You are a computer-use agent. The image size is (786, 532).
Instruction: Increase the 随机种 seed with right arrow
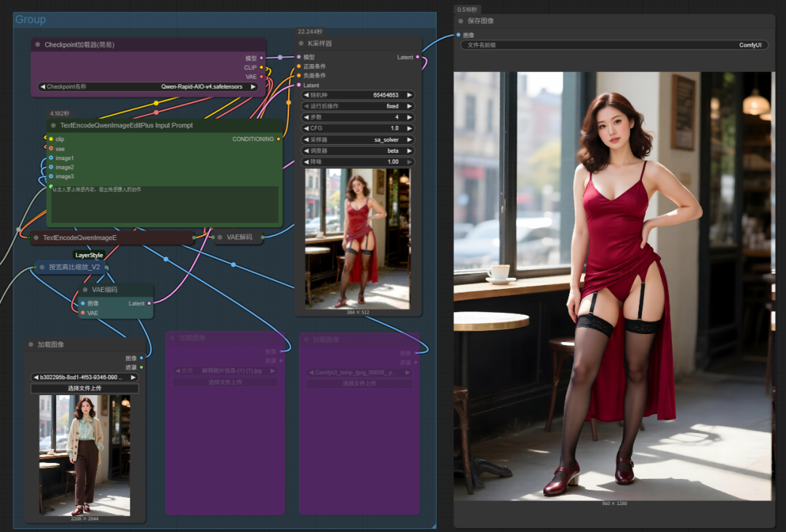(x=410, y=95)
